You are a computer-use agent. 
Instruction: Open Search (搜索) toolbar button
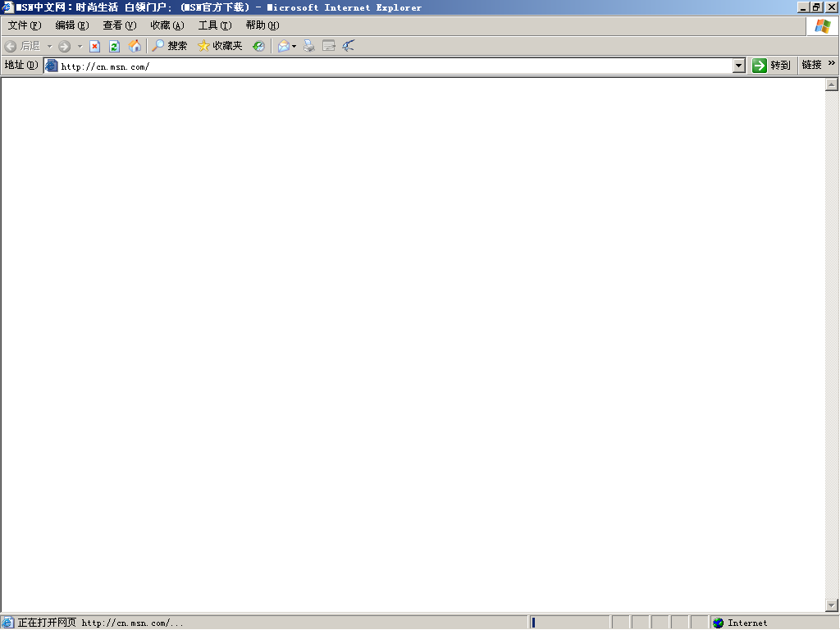[169, 46]
